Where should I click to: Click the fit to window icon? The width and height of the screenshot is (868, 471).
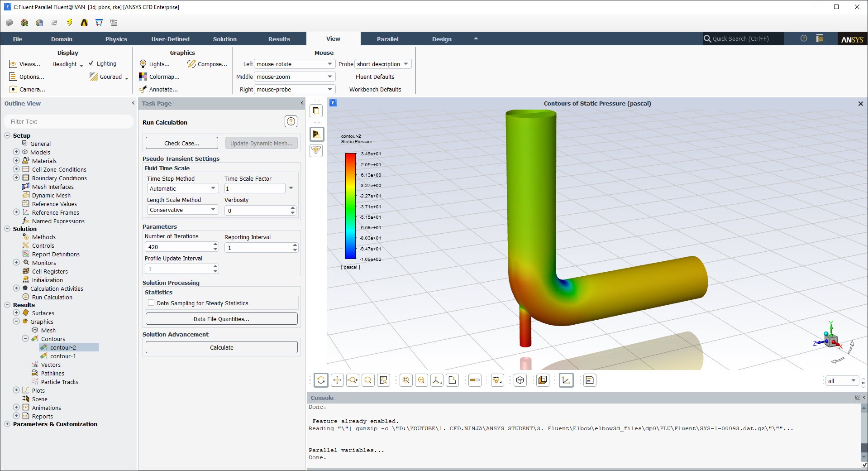[406, 380]
